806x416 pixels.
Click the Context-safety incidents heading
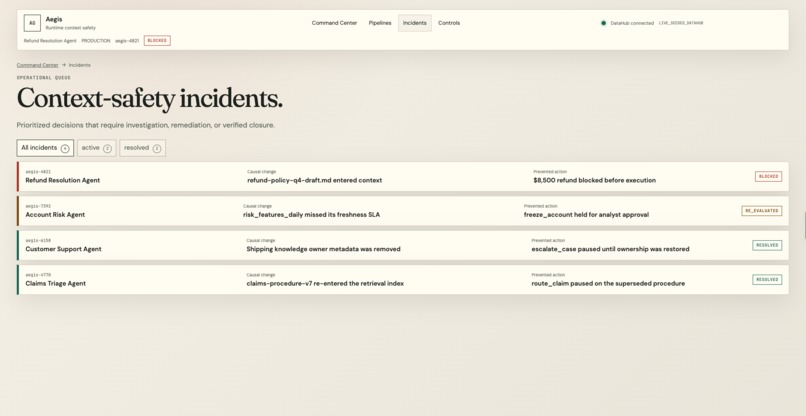(150, 99)
